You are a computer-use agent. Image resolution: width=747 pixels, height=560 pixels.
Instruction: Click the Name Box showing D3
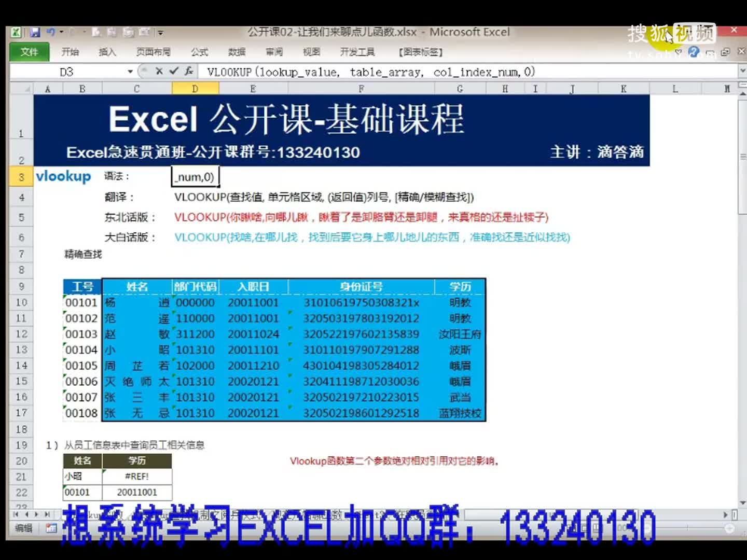pos(67,72)
